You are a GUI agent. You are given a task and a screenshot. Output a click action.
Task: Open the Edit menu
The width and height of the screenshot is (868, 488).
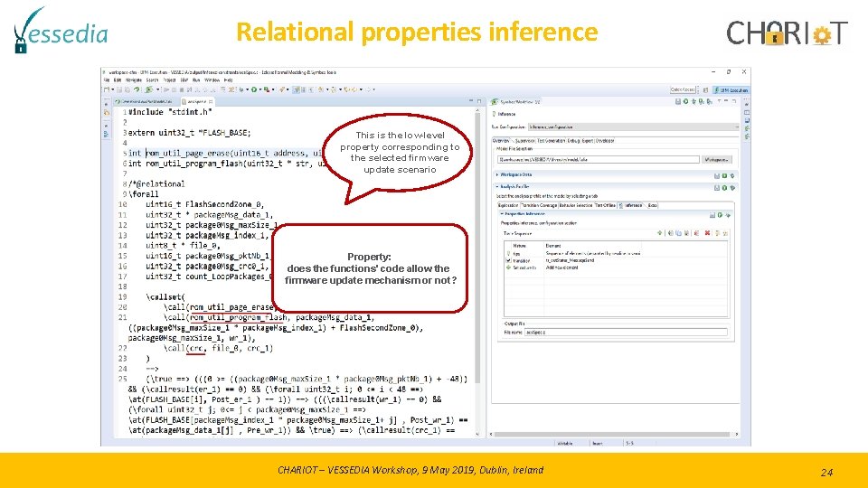click(117, 80)
